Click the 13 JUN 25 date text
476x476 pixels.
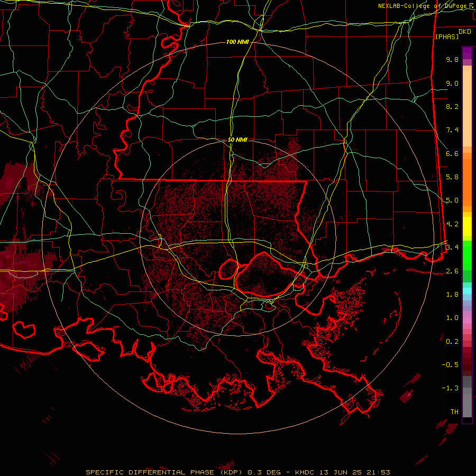[x=340, y=472]
